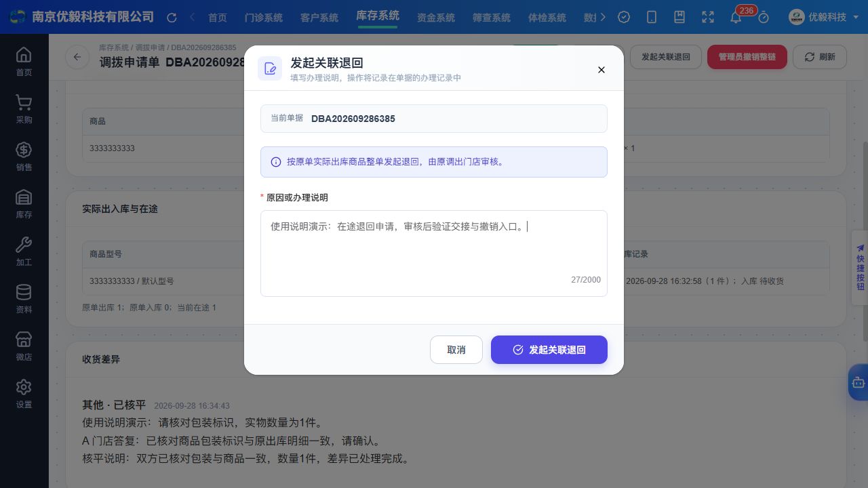Click the stopwatch timer icon in header

[764, 18]
